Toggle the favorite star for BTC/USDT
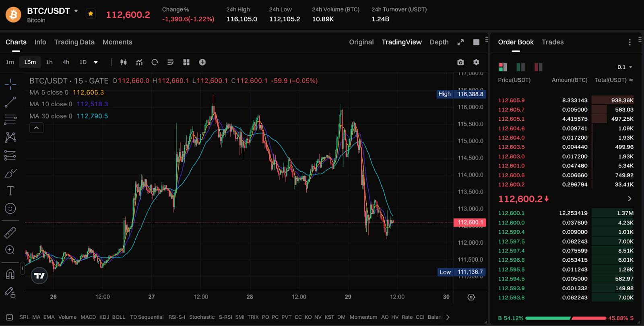Screen dimensions: 644x326 click(x=91, y=14)
